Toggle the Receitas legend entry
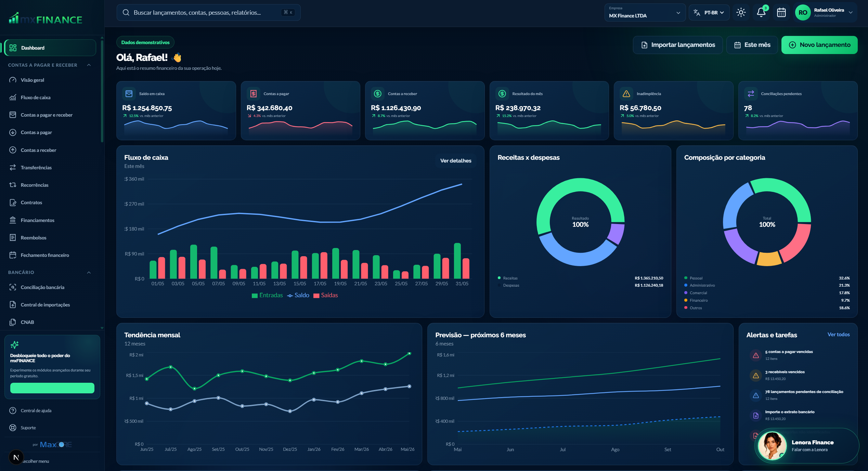This screenshot has width=868, height=471. point(508,278)
